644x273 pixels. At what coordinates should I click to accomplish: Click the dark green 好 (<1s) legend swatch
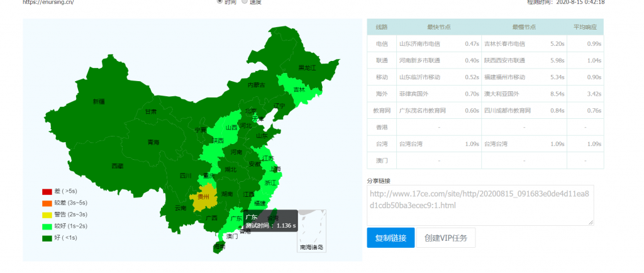pos(47,238)
